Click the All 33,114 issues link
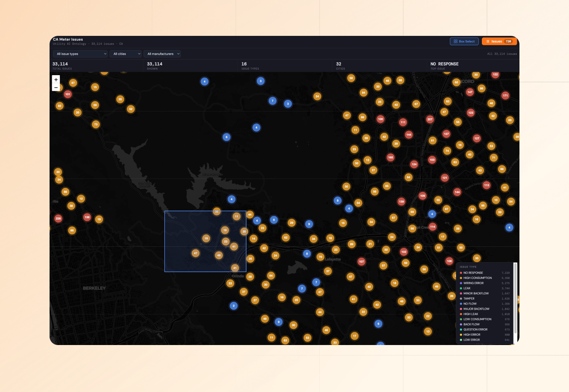Screen dimensions: 569x392 (502, 54)
